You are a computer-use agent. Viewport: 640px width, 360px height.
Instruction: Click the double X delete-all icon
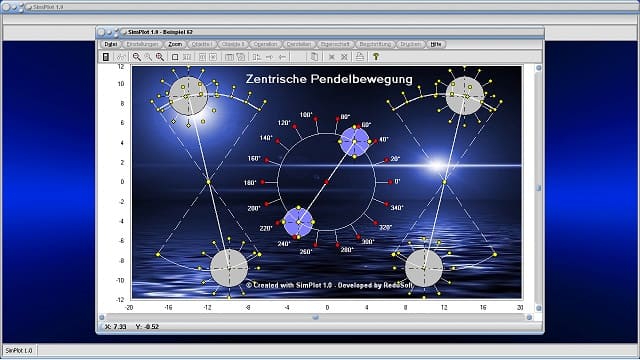(344, 57)
